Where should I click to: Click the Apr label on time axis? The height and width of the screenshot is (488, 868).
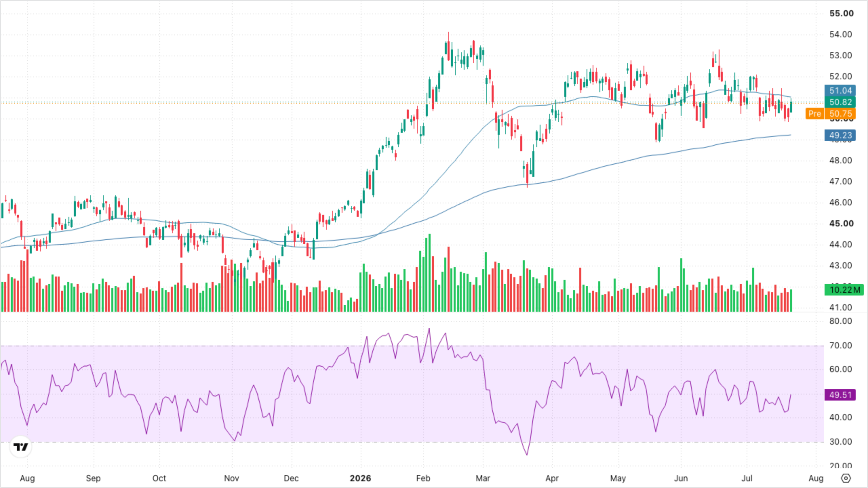[552, 478]
